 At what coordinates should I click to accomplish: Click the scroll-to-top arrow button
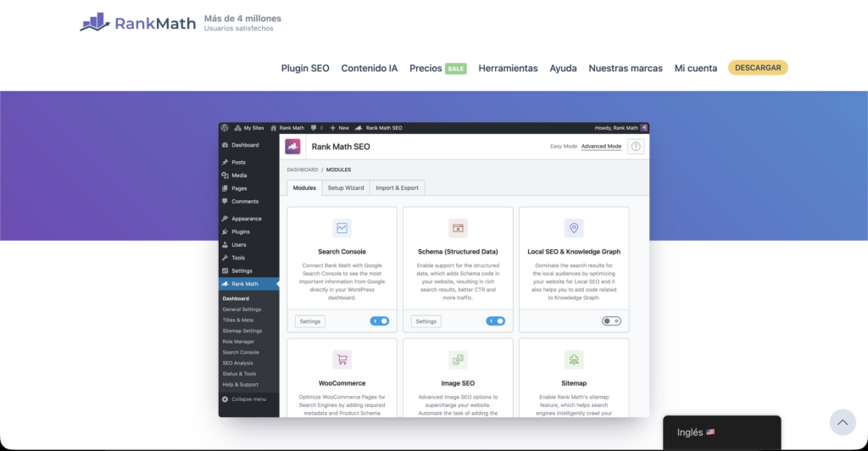[x=843, y=422]
